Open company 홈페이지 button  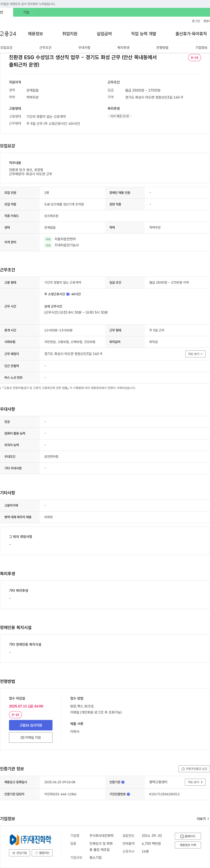pos(188,836)
